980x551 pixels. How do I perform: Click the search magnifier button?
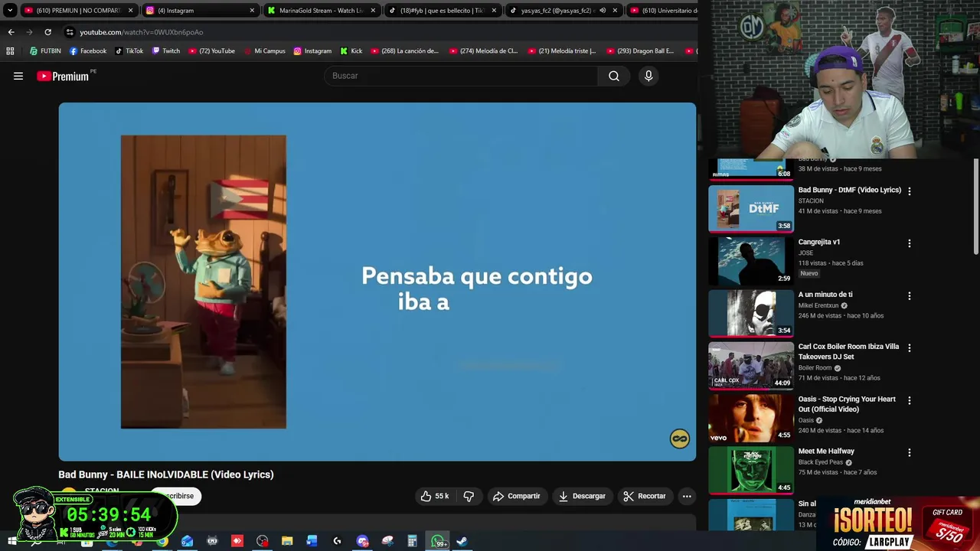pos(614,76)
